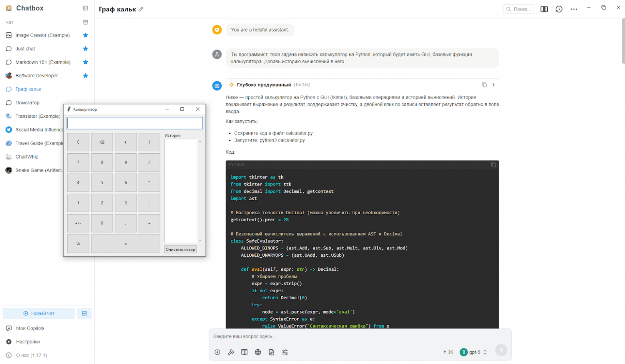Image resolution: width=625 pixels, height=364 pixels.
Task: Unfavorite the Software Developer copilot
Action: pos(85,75)
